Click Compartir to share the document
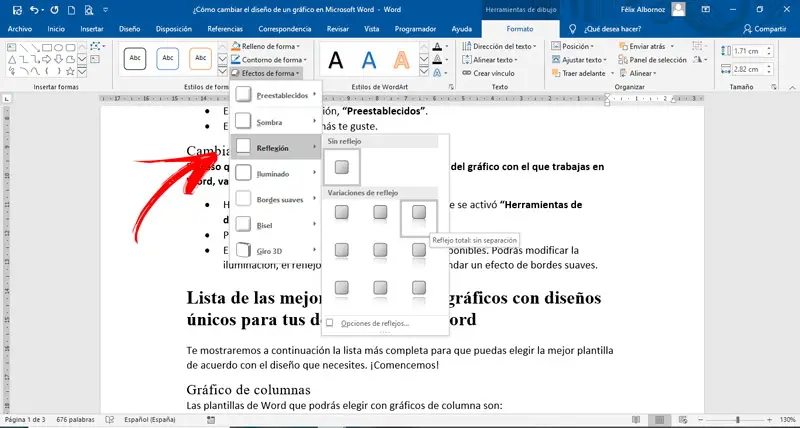This screenshot has width=800, height=428. (764, 29)
